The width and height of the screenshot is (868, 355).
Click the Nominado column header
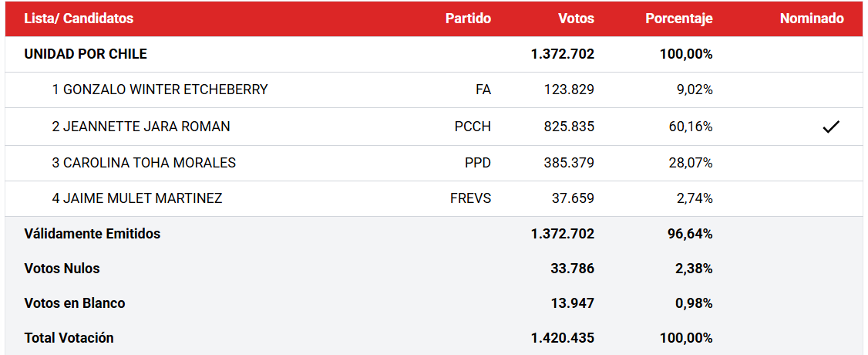coord(812,19)
